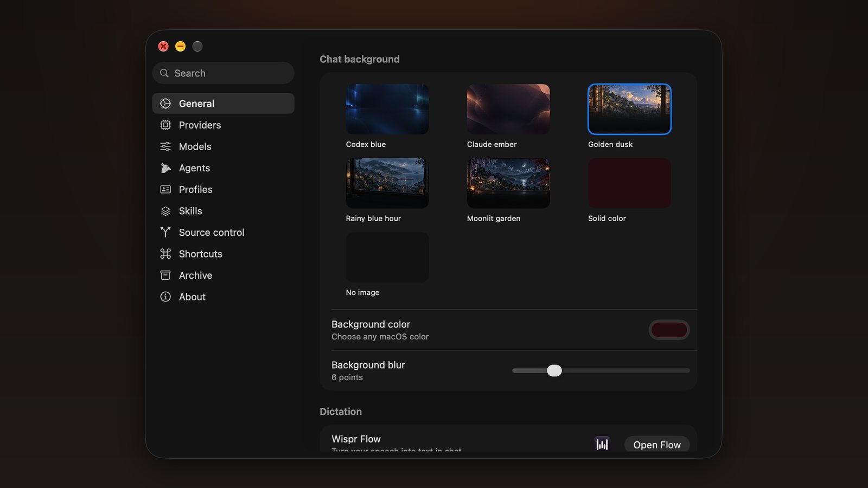868x488 pixels.
Task: Choose the Rainy blue hour thumbnail
Action: [387, 183]
